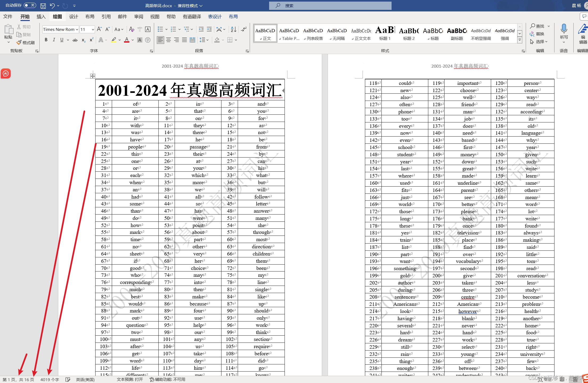Toggle the AutoSave (自动保存) switch
The image size is (588, 383).
(x=30, y=5)
